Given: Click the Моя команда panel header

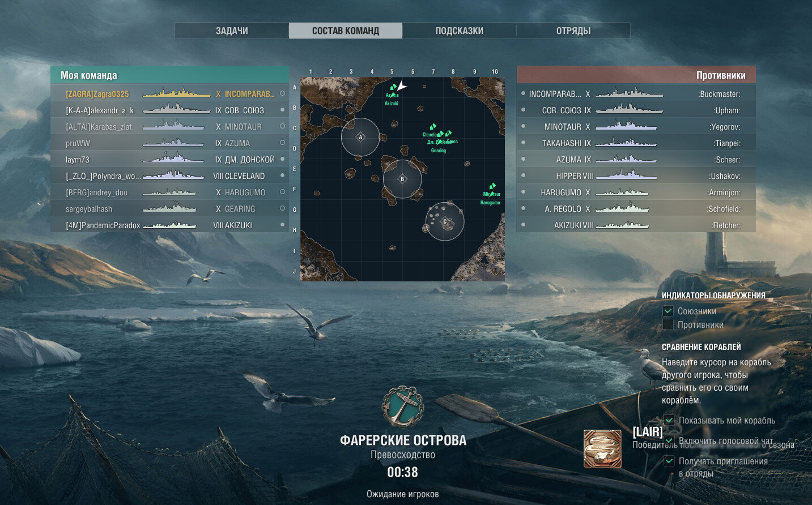Looking at the screenshot, I should tap(170, 75).
